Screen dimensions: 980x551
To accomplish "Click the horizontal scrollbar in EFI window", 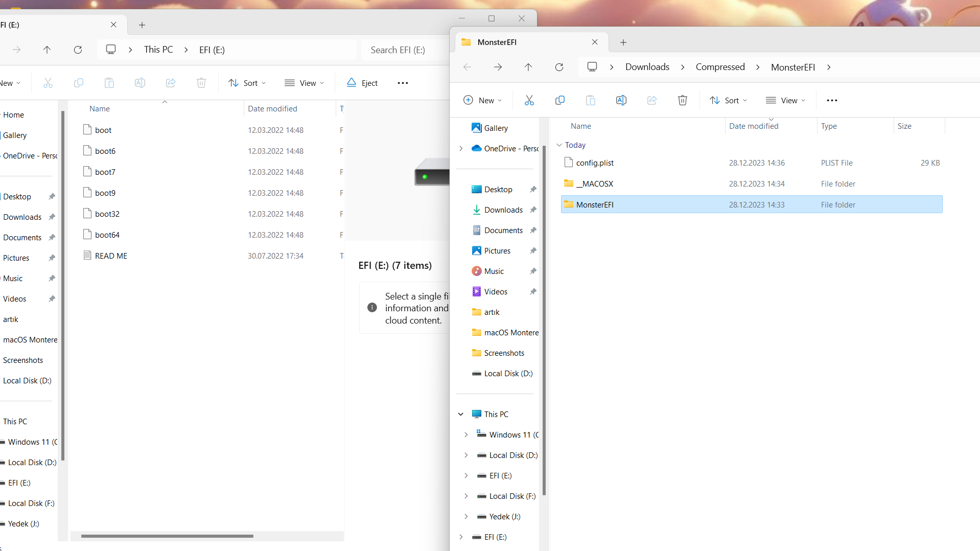I will pos(167,536).
